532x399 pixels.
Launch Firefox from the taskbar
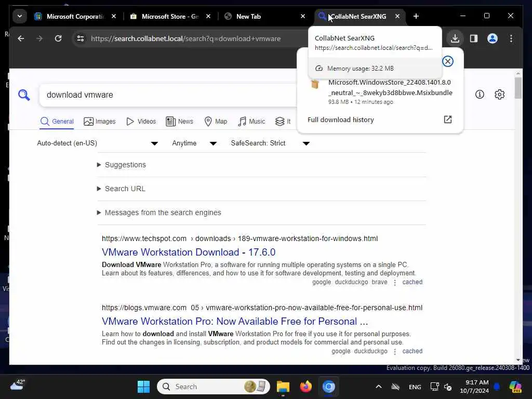tap(305, 387)
